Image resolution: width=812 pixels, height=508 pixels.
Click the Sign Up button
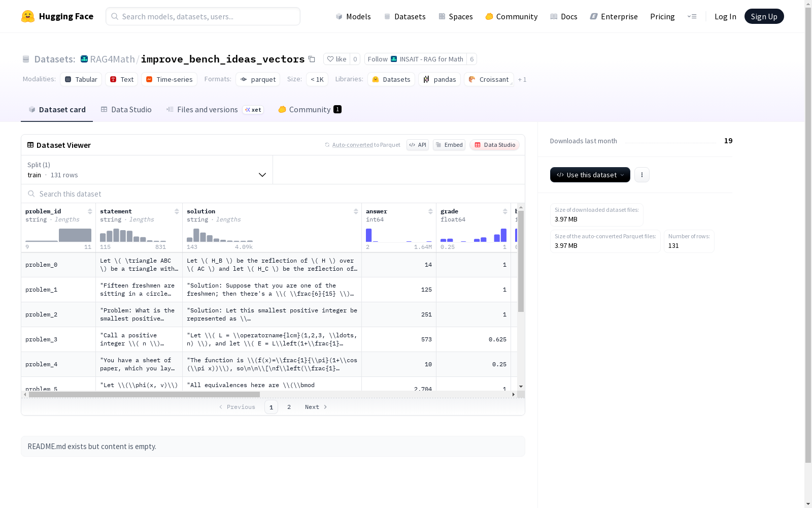point(764,16)
